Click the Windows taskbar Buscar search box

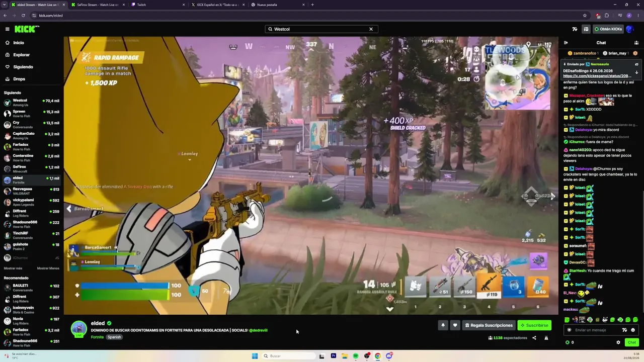[289, 356]
